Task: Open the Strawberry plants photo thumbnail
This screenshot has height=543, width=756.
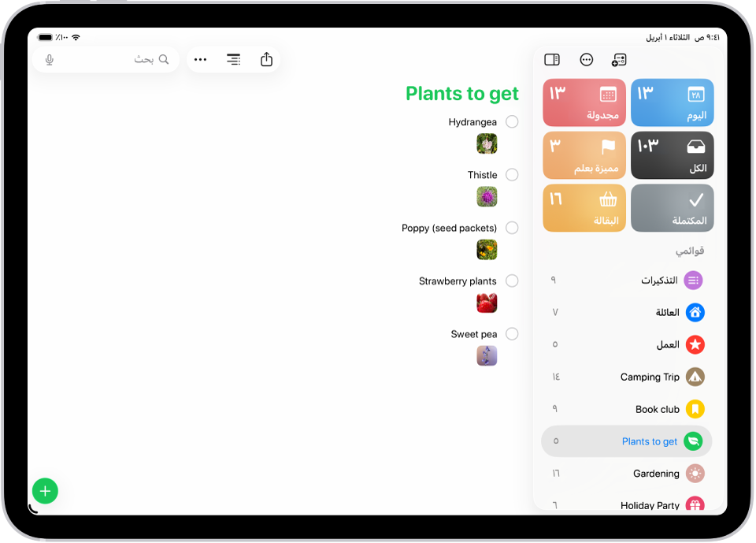Action: (487, 303)
